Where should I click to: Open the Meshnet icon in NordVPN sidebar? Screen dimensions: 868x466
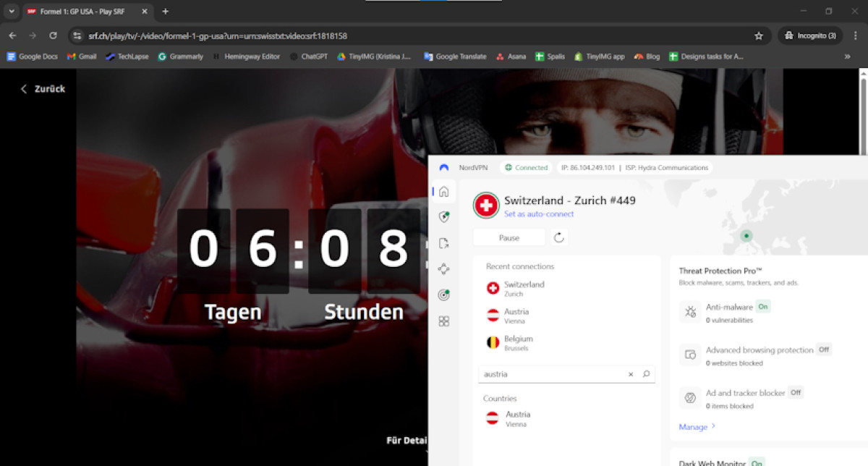tap(443, 268)
